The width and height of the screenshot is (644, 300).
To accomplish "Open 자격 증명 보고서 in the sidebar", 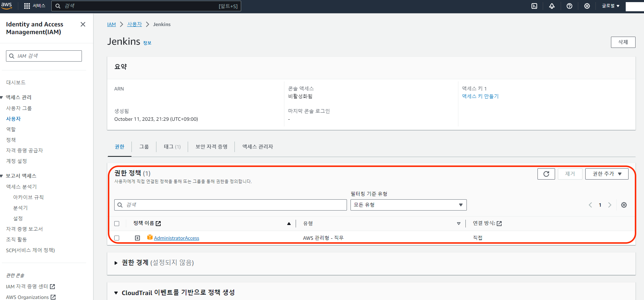I will (25, 229).
